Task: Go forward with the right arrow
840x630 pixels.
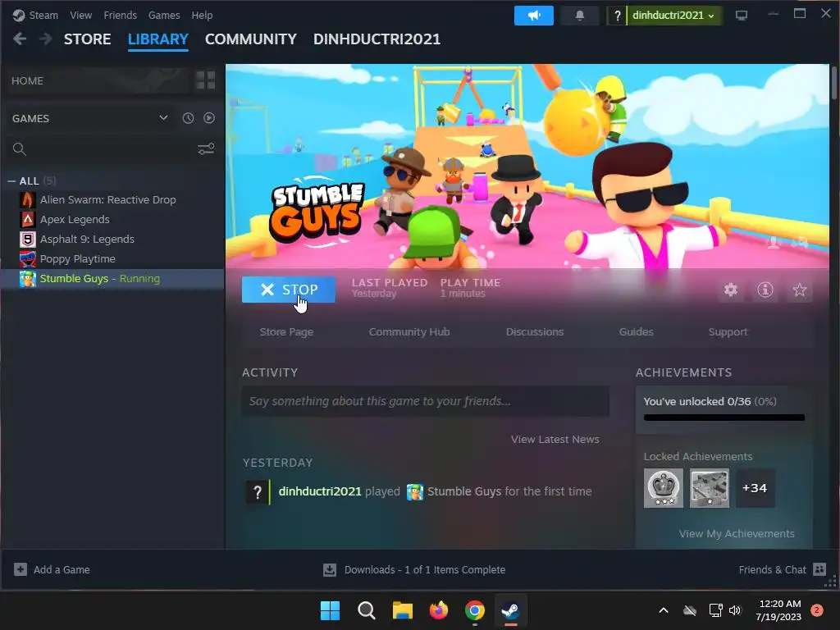Action: [x=46, y=39]
